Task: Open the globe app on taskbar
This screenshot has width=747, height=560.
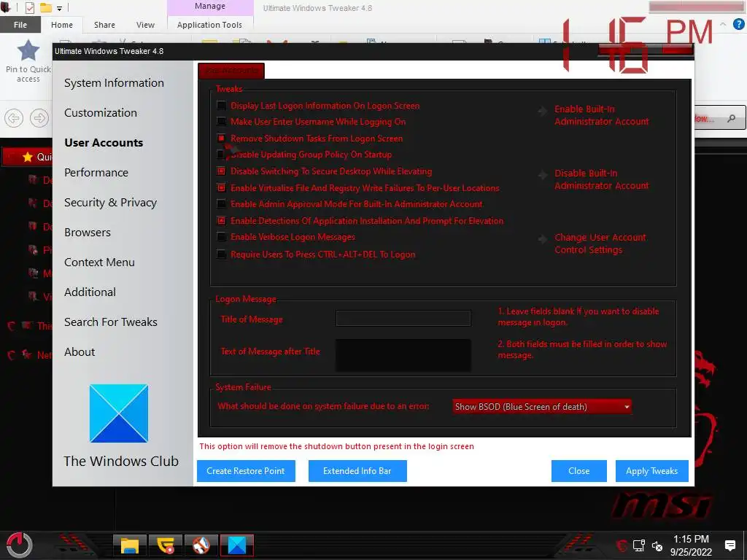Action: [x=201, y=545]
